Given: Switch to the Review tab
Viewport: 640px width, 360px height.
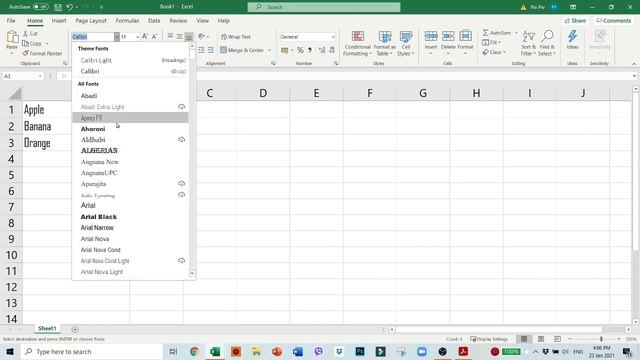Looking at the screenshot, I should (178, 20).
